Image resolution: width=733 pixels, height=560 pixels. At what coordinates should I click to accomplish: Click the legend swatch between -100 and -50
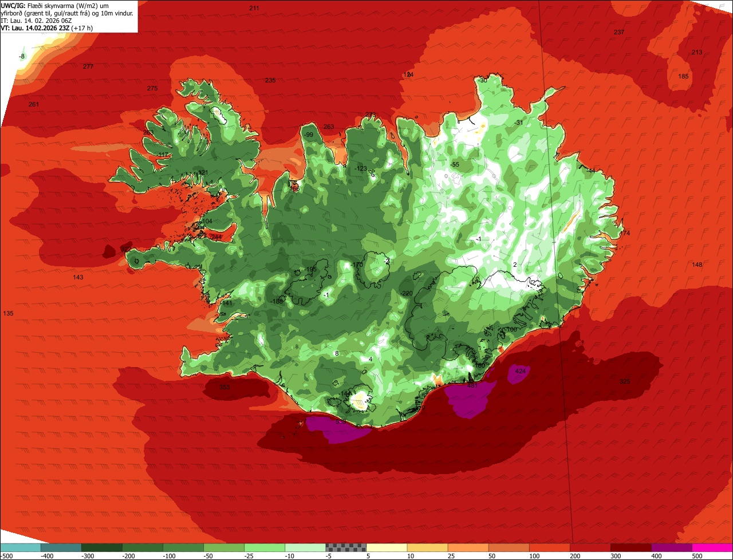(x=183, y=547)
